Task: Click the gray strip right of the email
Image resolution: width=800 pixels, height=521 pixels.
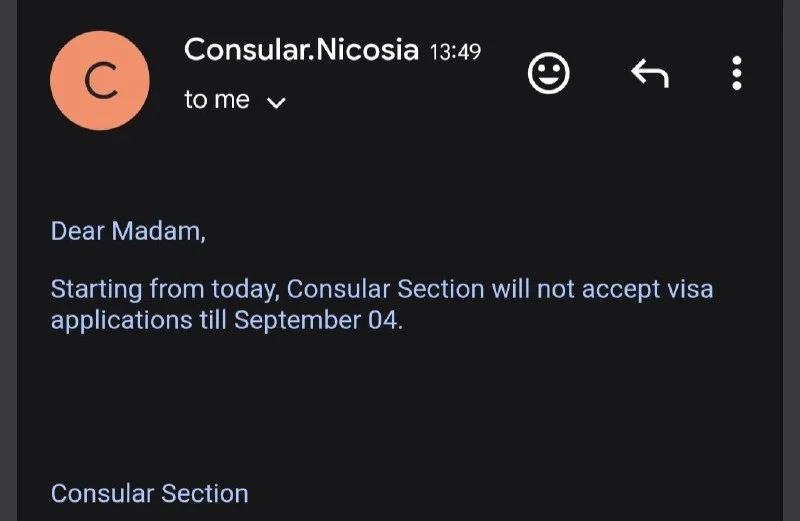Action: (791, 260)
